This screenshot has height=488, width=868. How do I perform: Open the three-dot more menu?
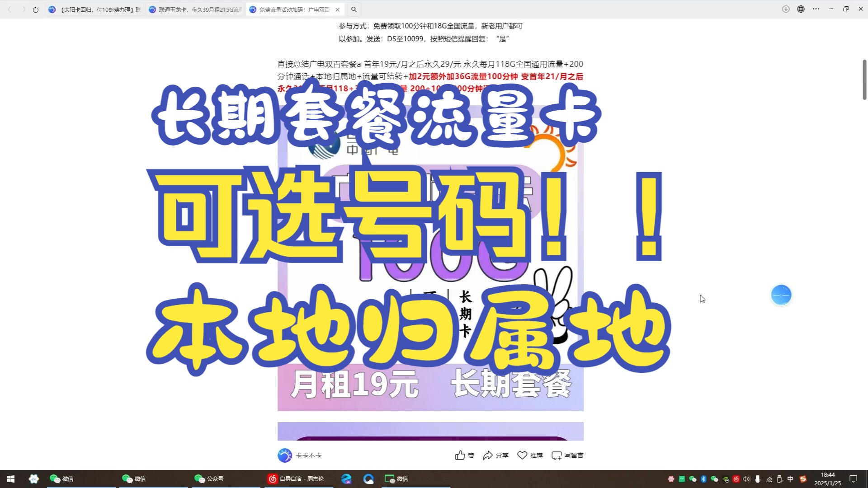(x=816, y=9)
